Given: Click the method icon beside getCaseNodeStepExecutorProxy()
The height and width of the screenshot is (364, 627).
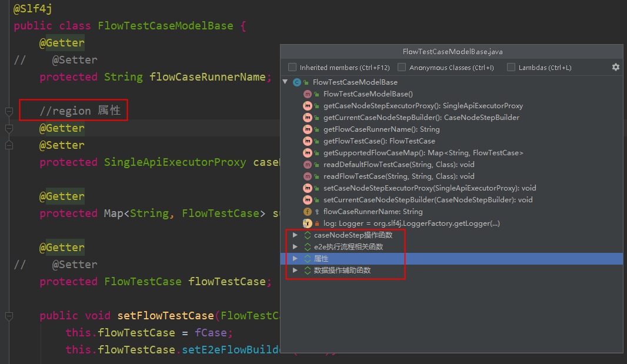Looking at the screenshot, I should click(x=307, y=106).
